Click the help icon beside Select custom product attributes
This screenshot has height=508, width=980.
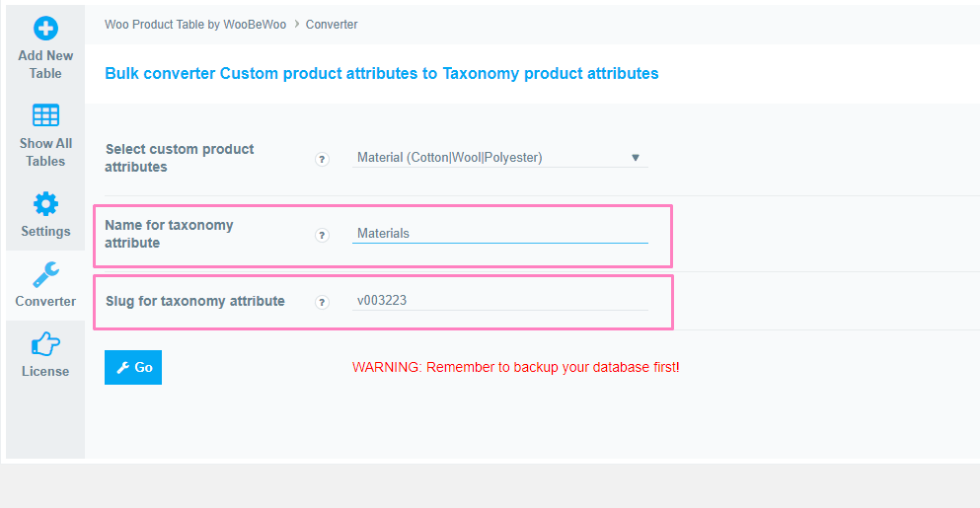coord(322,160)
